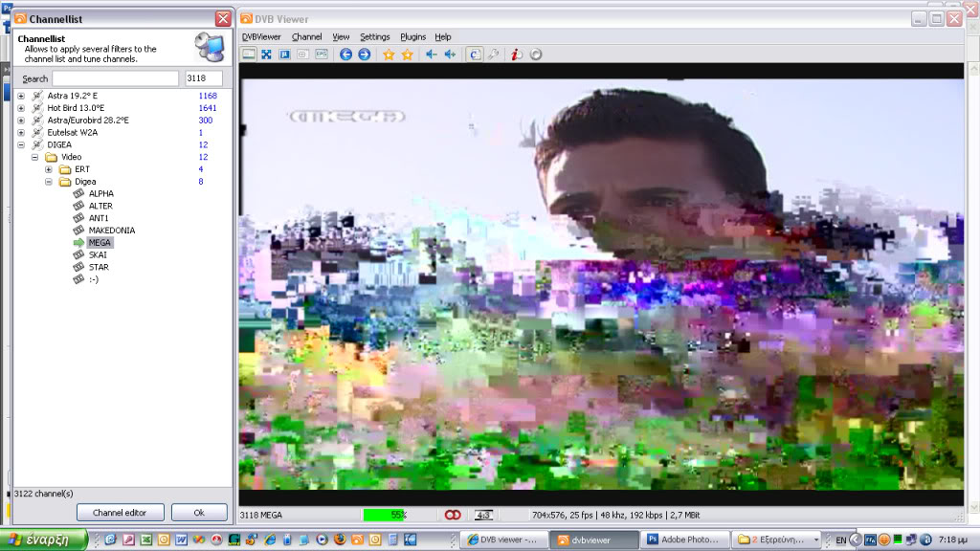Toggle the 4:3 aspect ratio indicator

[484, 515]
